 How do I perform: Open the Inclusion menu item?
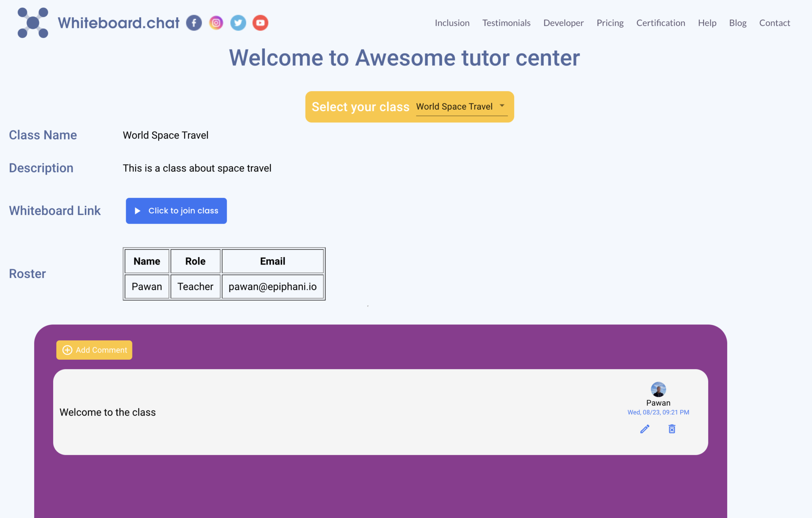pos(452,23)
